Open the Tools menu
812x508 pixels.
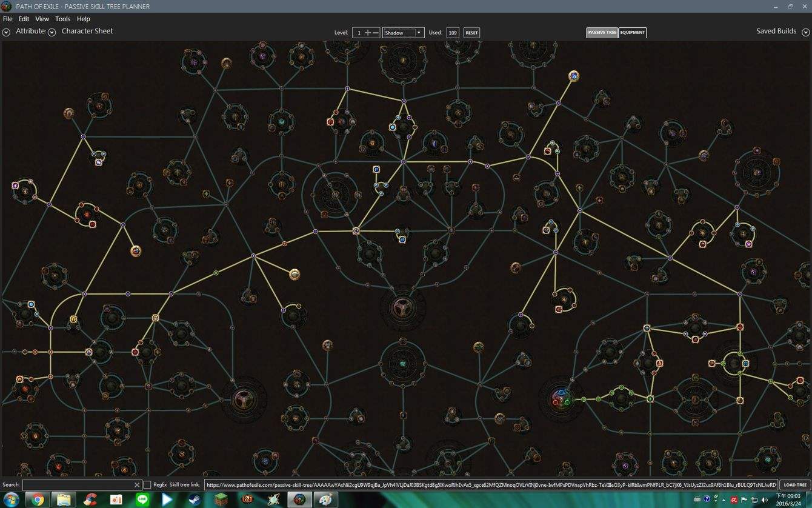click(x=62, y=19)
